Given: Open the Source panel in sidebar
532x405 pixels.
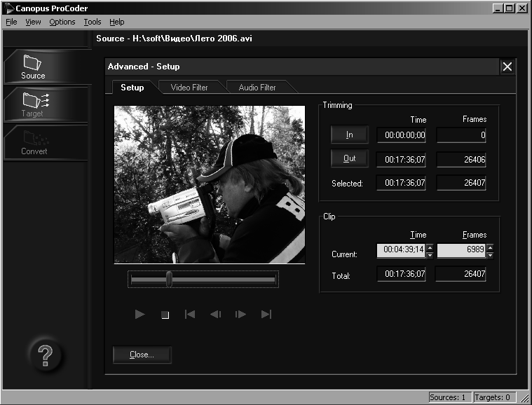Looking at the screenshot, I should (46, 67).
